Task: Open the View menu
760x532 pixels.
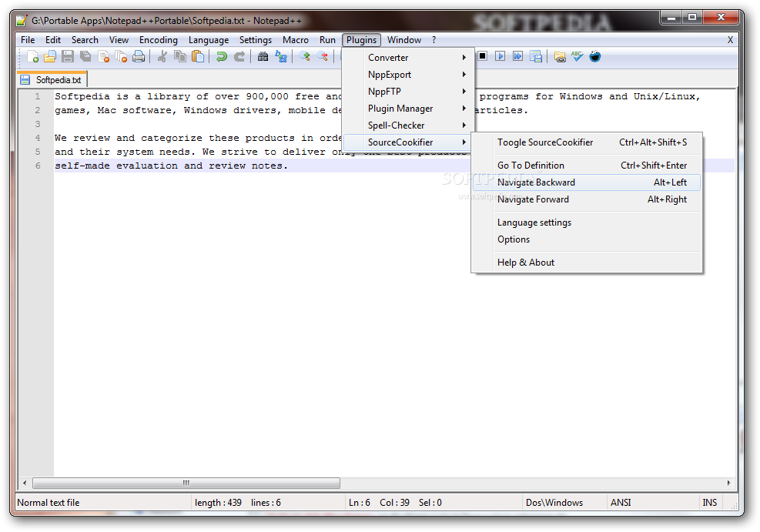Action: [119, 40]
